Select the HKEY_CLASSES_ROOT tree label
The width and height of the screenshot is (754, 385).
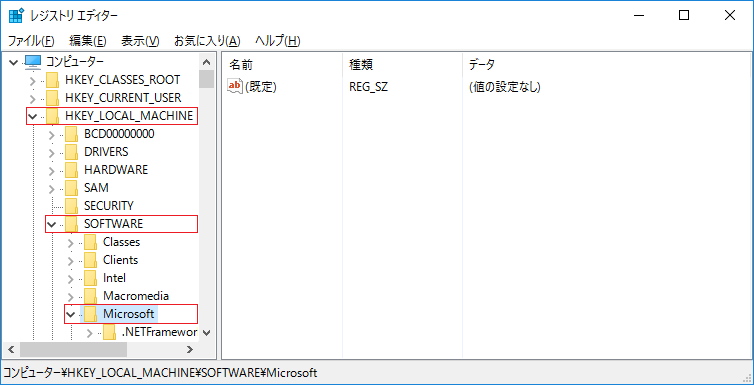123,80
